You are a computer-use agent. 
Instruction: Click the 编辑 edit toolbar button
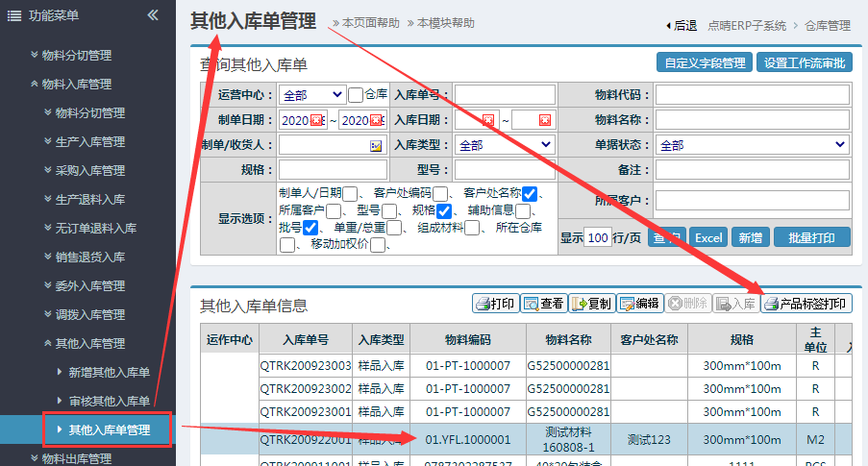[640, 304]
